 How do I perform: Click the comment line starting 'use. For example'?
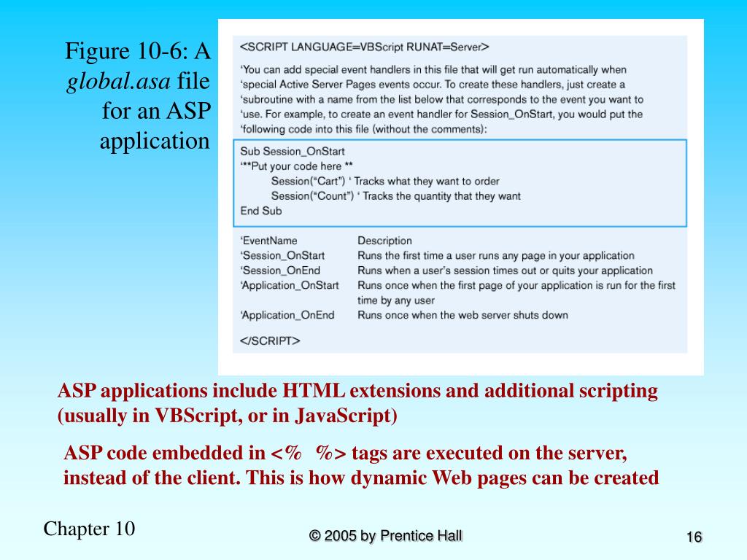tap(441, 114)
